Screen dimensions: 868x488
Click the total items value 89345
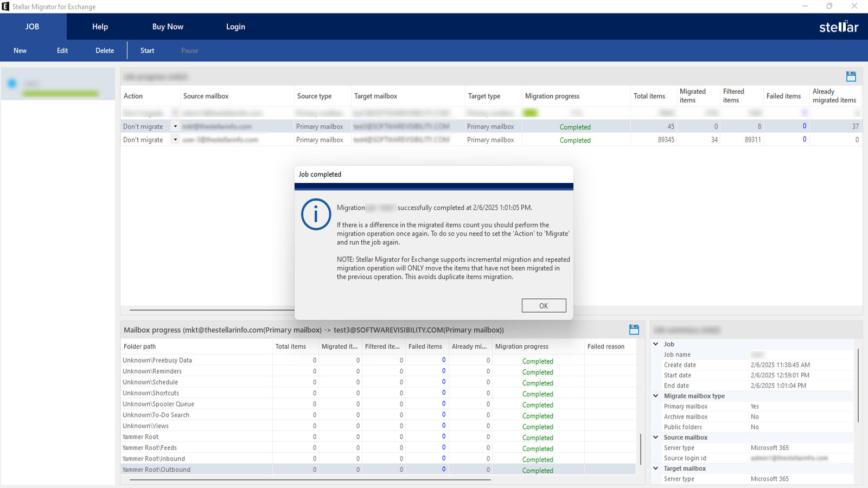[x=666, y=140]
